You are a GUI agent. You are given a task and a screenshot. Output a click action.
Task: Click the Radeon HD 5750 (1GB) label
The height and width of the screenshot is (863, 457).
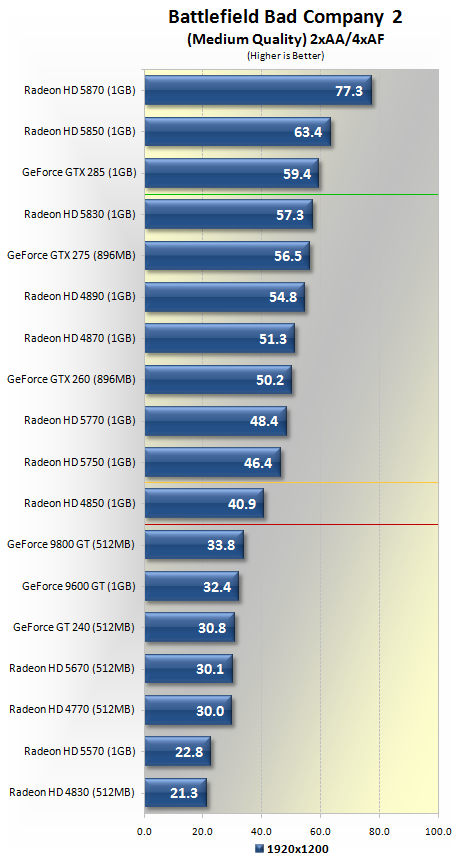pos(79,462)
